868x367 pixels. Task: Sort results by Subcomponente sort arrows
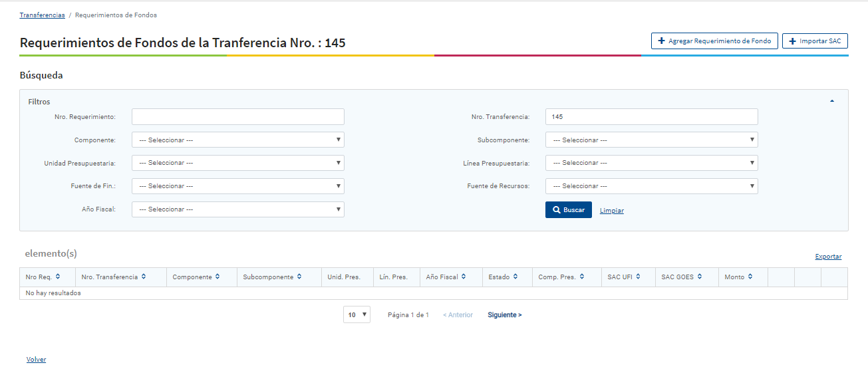click(x=299, y=277)
